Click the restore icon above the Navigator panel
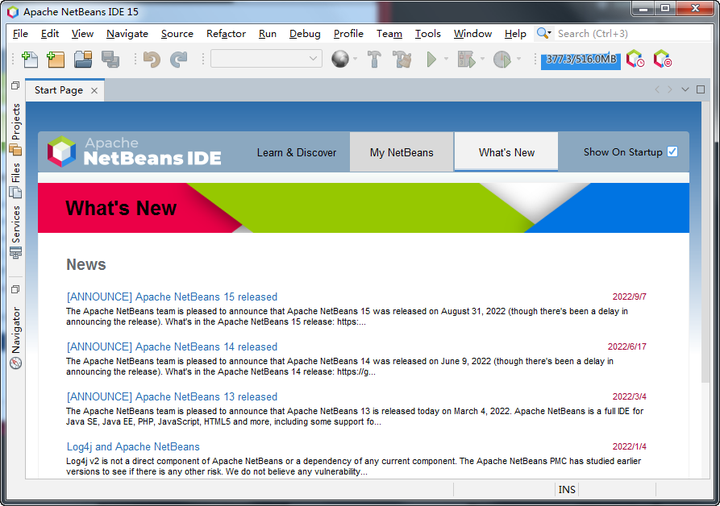This screenshot has height=506, width=720. (15, 289)
